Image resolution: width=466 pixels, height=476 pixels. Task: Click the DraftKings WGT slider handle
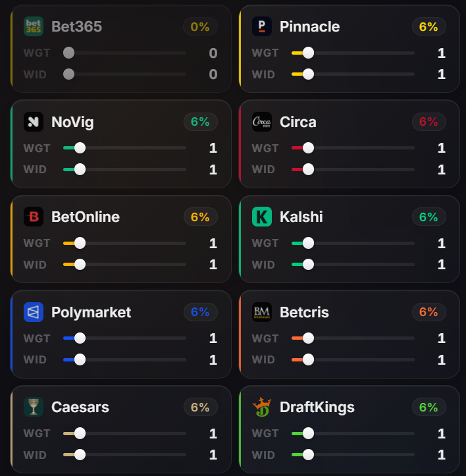[308, 433]
